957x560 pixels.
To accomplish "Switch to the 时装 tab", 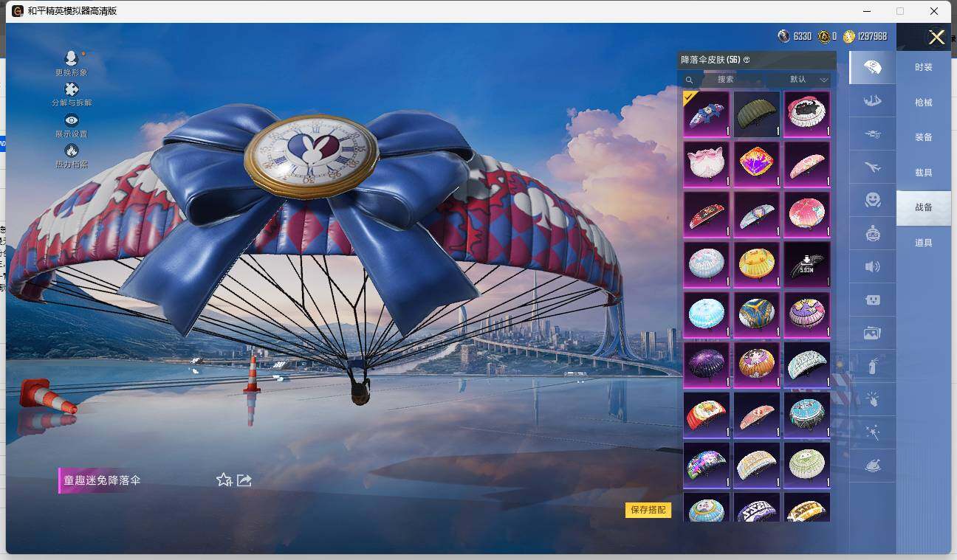I will tap(923, 67).
